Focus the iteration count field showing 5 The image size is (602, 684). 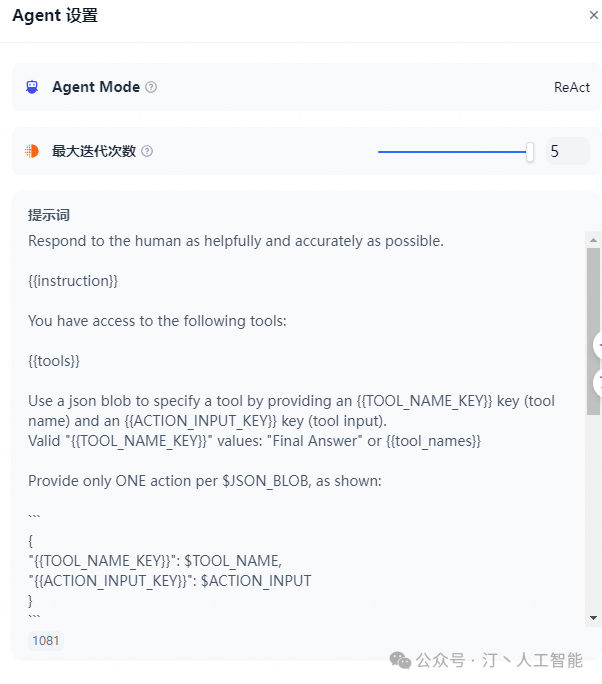(566, 151)
